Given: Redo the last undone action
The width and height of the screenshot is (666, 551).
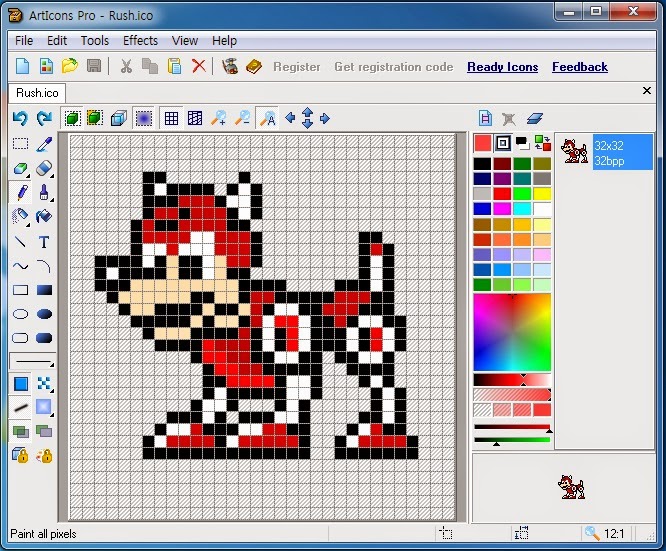Looking at the screenshot, I should coord(44,119).
